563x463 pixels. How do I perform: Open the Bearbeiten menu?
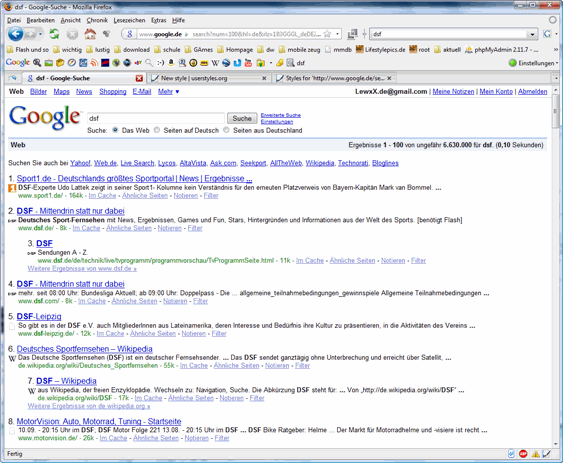(x=41, y=20)
